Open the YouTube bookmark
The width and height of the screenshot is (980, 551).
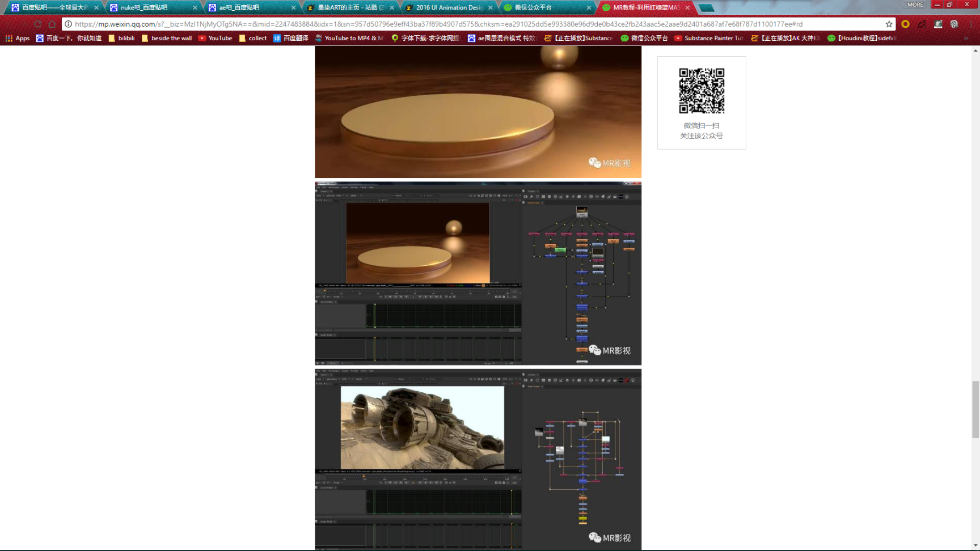pos(215,38)
